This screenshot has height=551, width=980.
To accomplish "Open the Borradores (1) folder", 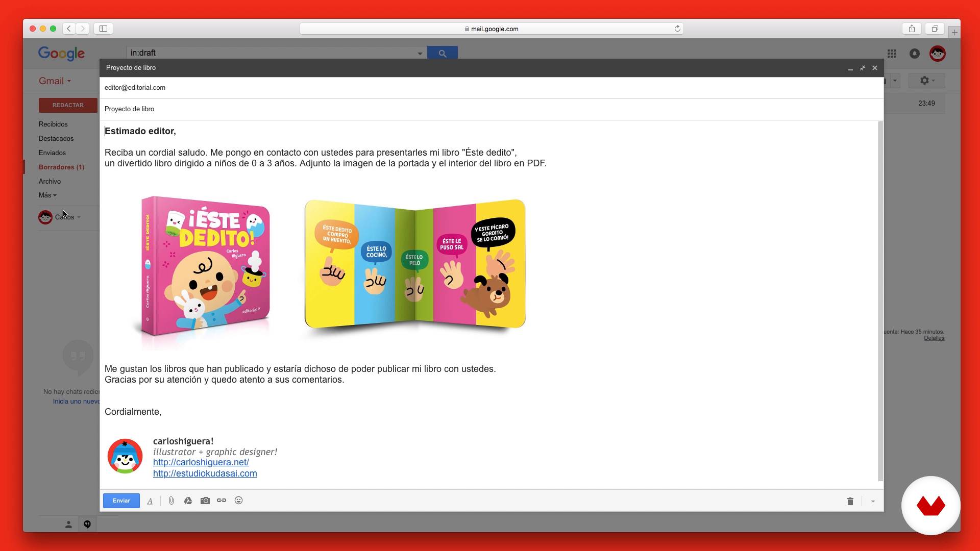I will point(61,167).
